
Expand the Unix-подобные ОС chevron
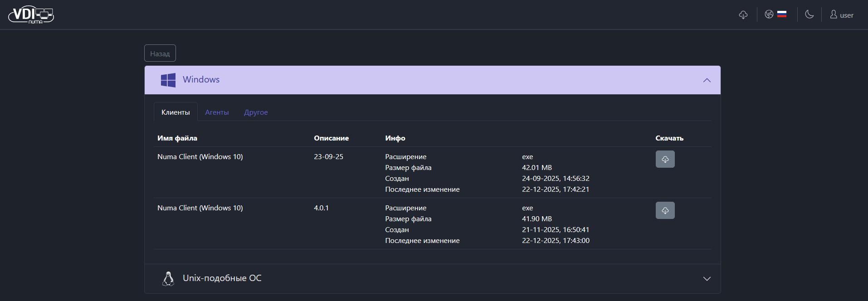(707, 279)
